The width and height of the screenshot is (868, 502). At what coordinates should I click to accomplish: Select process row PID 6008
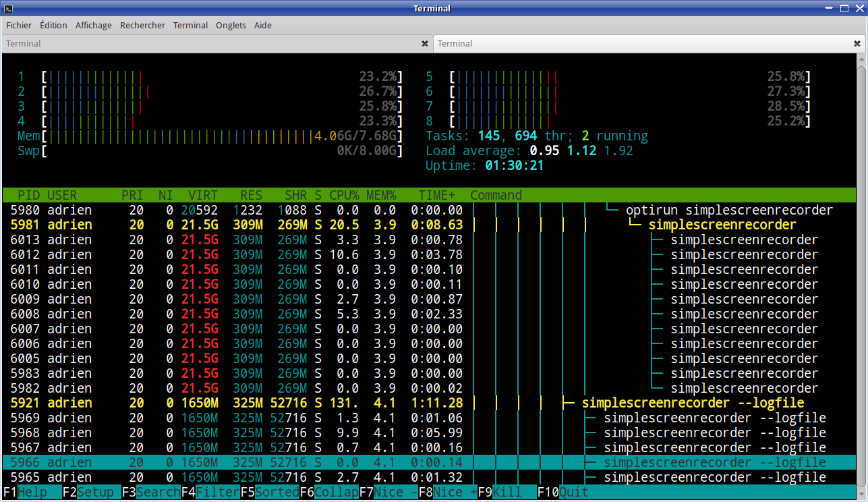pos(430,314)
